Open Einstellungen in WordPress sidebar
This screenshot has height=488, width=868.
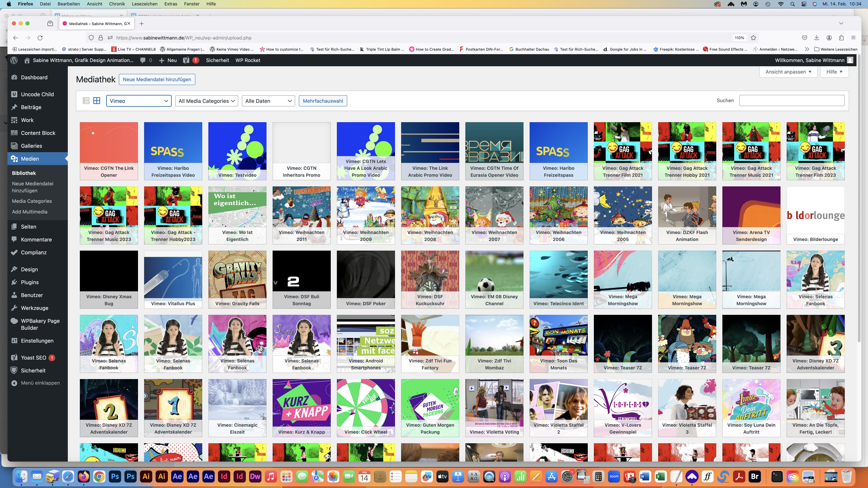(37, 340)
